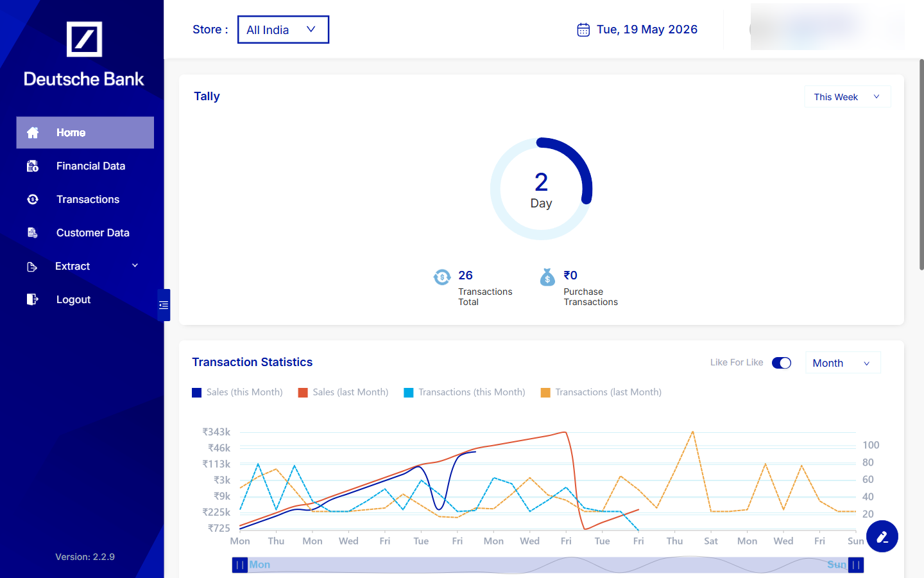Screen dimensions: 924x578
Task: Click the Store : label
Action: coord(210,30)
